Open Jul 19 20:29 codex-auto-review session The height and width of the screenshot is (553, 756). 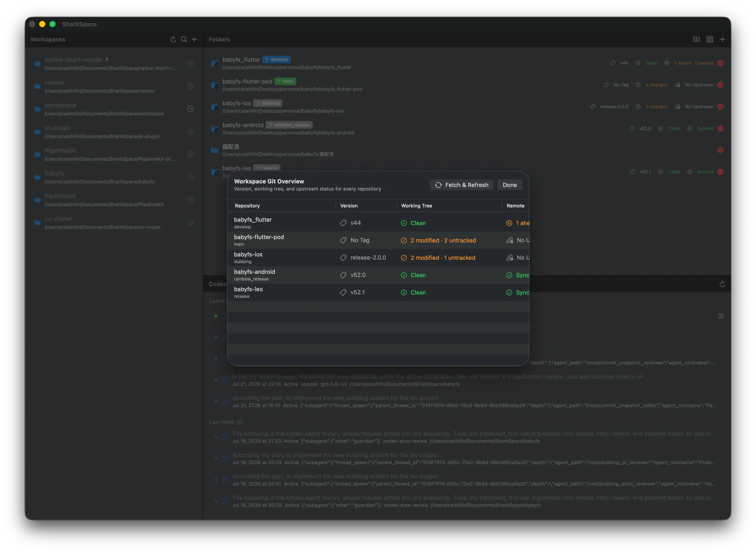pyautogui.click(x=467, y=501)
